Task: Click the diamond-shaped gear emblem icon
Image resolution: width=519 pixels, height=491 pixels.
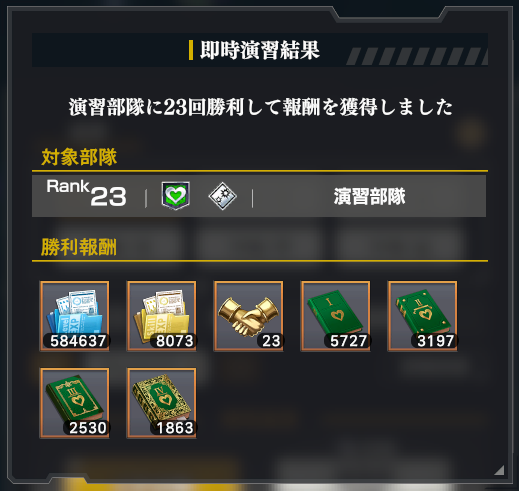Action: point(222,196)
